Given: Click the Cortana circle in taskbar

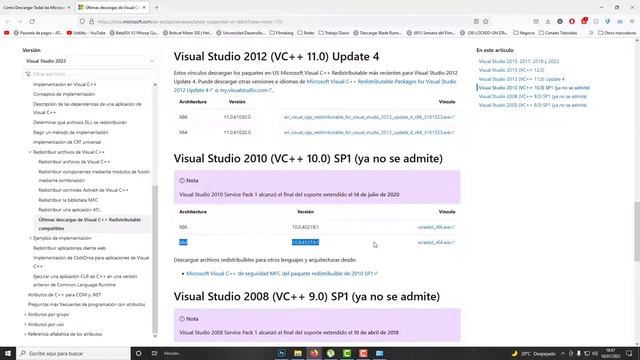Looking at the screenshot, I should pos(138,353).
